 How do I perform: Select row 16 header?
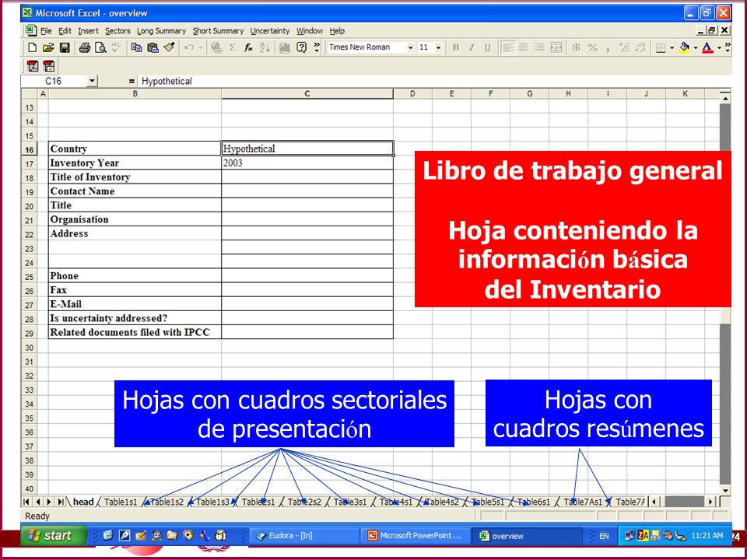[29, 149]
